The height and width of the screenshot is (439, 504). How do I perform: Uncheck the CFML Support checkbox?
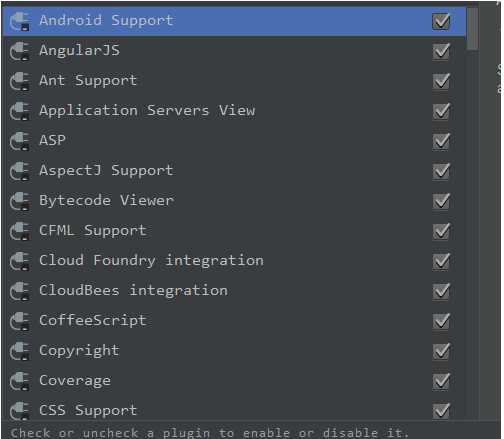pos(441,231)
